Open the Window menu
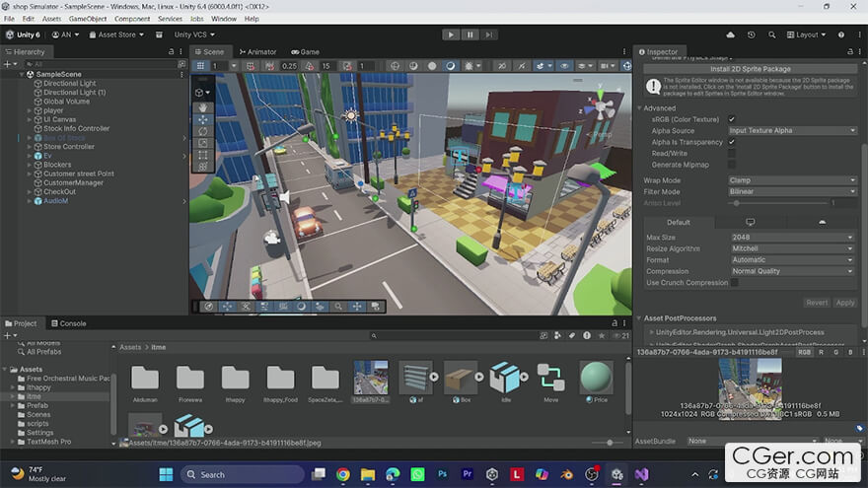Screen dimensions: 868x488 tap(224, 19)
